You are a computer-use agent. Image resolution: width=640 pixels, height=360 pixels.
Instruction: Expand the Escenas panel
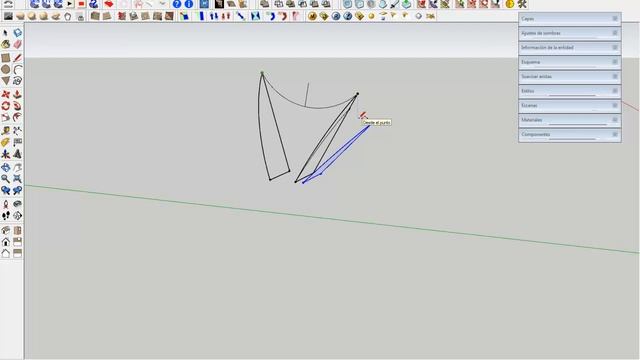tap(570, 106)
